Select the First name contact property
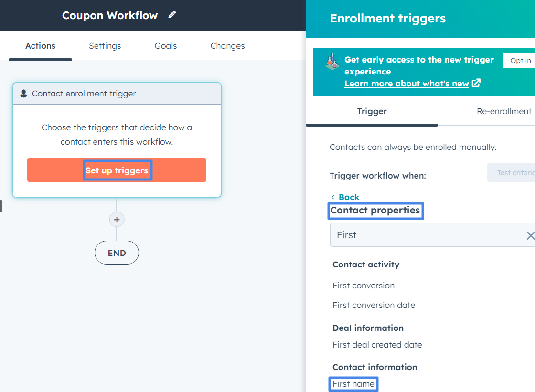 coord(353,383)
